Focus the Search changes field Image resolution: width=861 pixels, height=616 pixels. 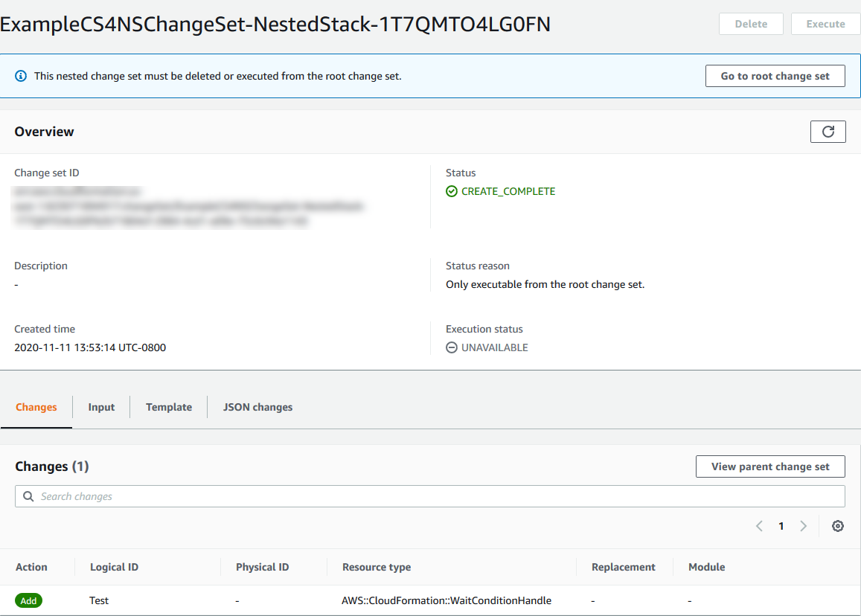(x=439, y=496)
